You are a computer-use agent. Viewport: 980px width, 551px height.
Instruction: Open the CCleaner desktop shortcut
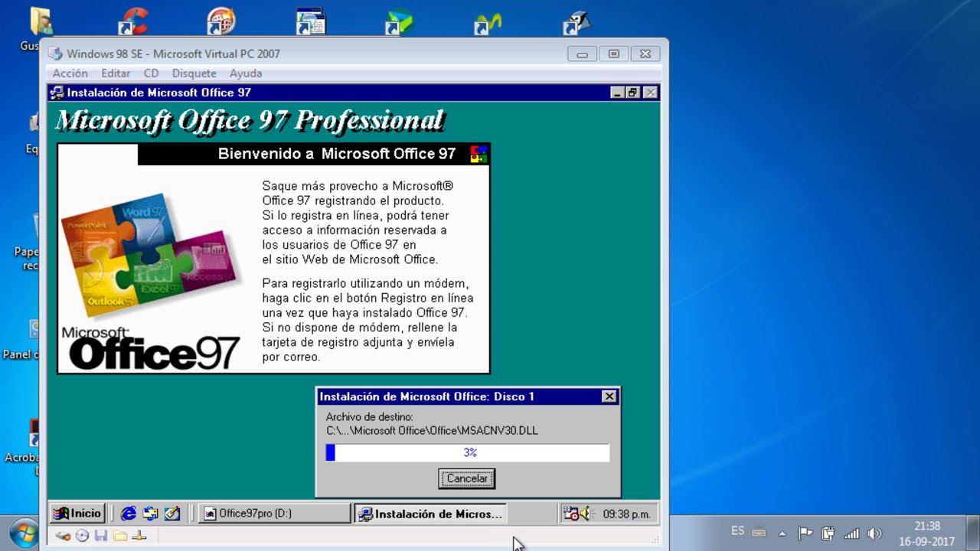coord(133,21)
